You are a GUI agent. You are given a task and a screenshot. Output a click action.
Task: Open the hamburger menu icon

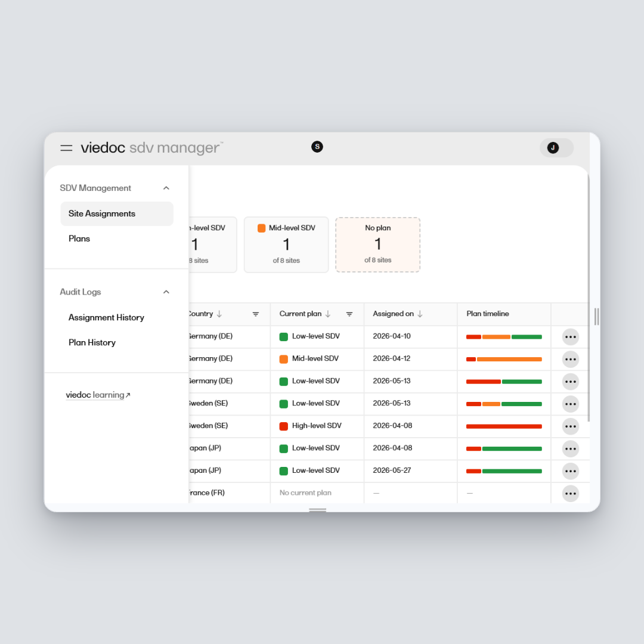[x=66, y=148]
